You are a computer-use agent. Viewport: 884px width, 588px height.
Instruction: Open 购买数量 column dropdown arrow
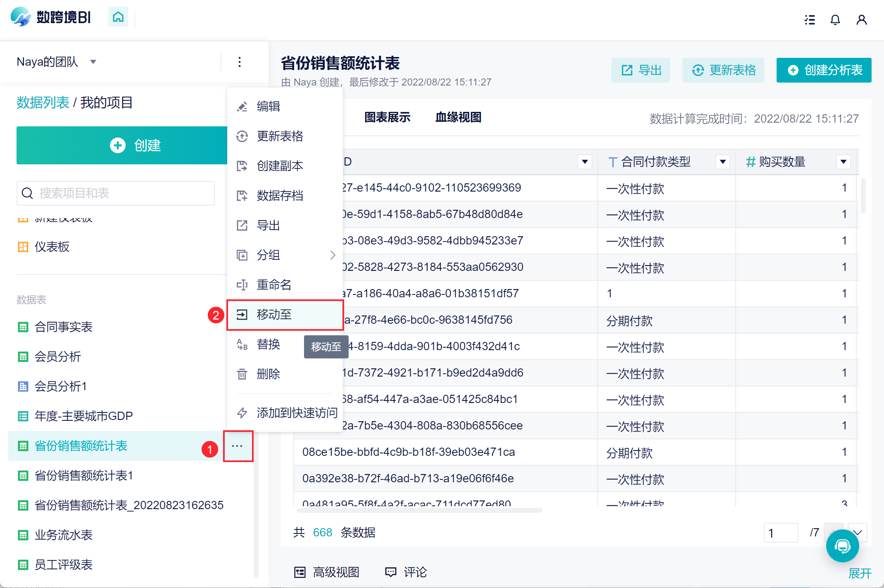point(843,162)
